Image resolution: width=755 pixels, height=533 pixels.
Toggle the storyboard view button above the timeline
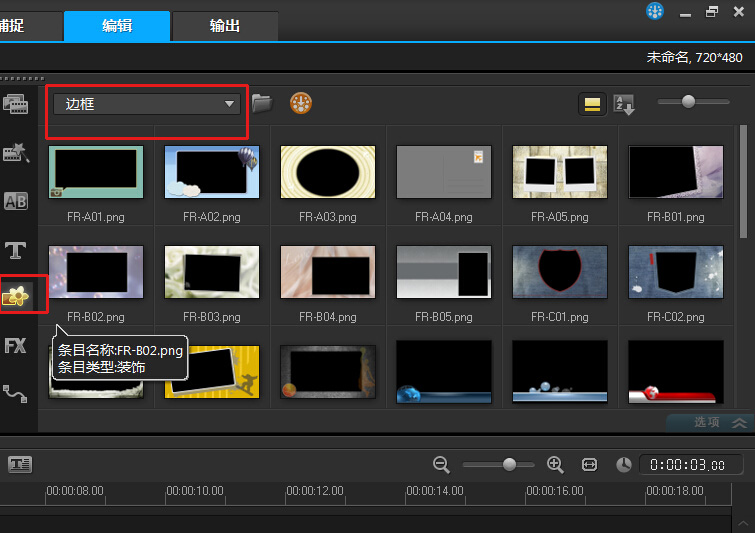[x=20, y=464]
